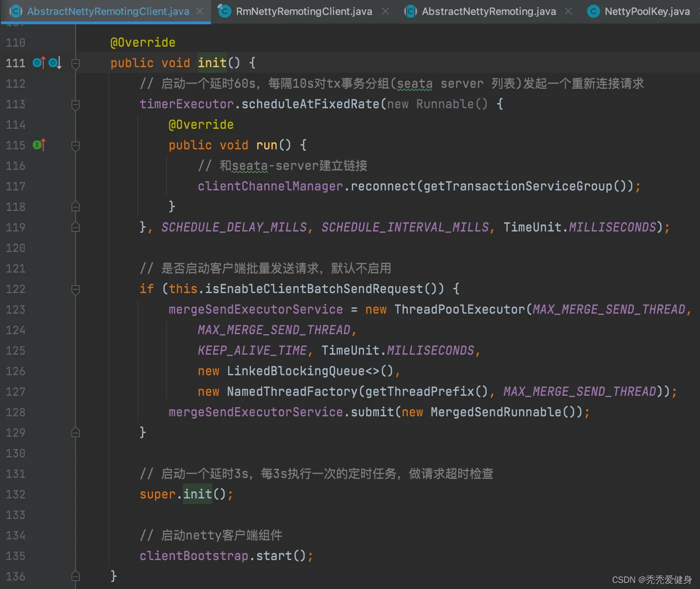Click class icon of RmNettyRemotingClient.java tab
700x589 pixels.
coord(224,11)
